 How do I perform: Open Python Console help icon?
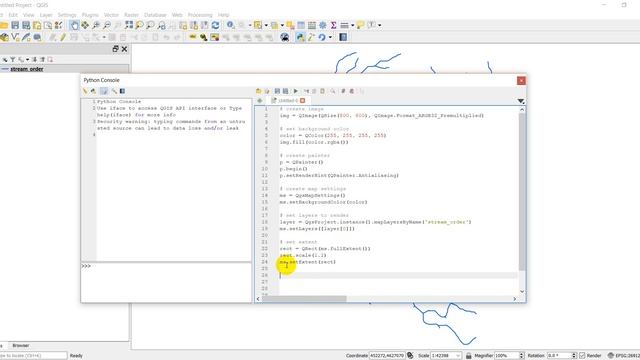point(122,91)
